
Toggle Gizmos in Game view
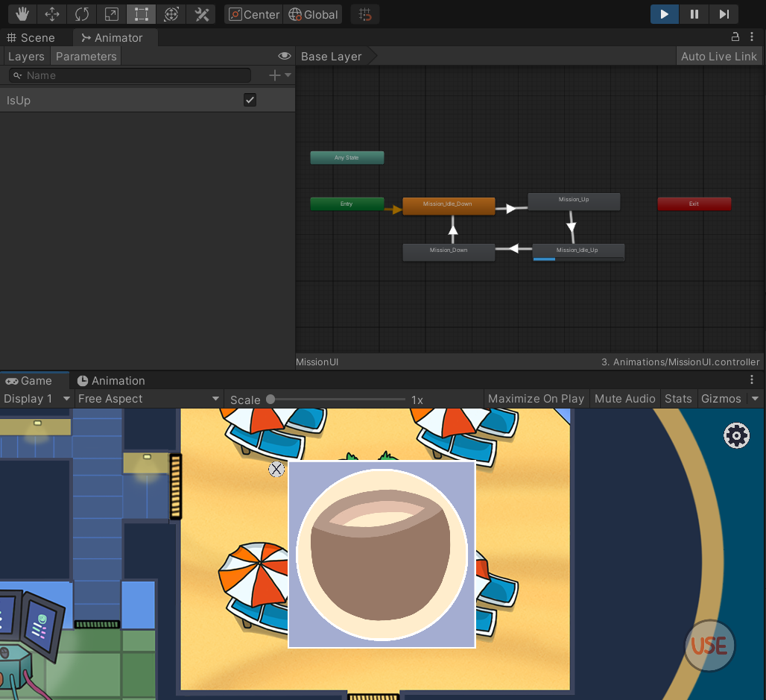tap(721, 399)
